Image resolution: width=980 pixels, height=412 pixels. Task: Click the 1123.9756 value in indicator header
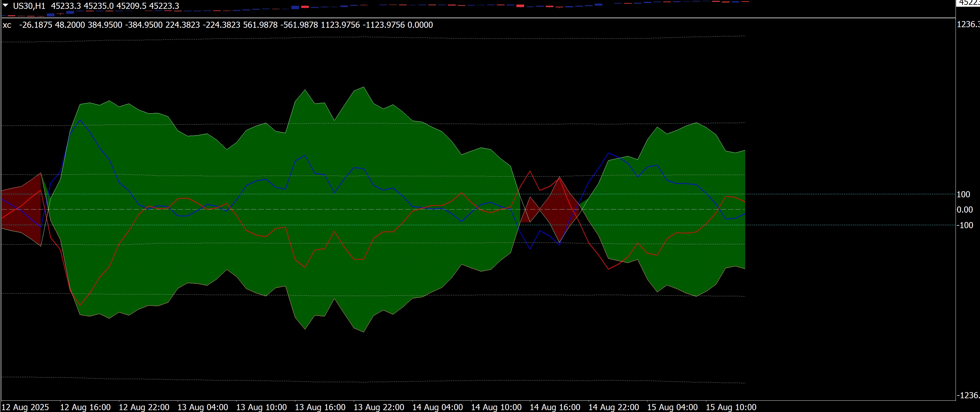(x=341, y=25)
